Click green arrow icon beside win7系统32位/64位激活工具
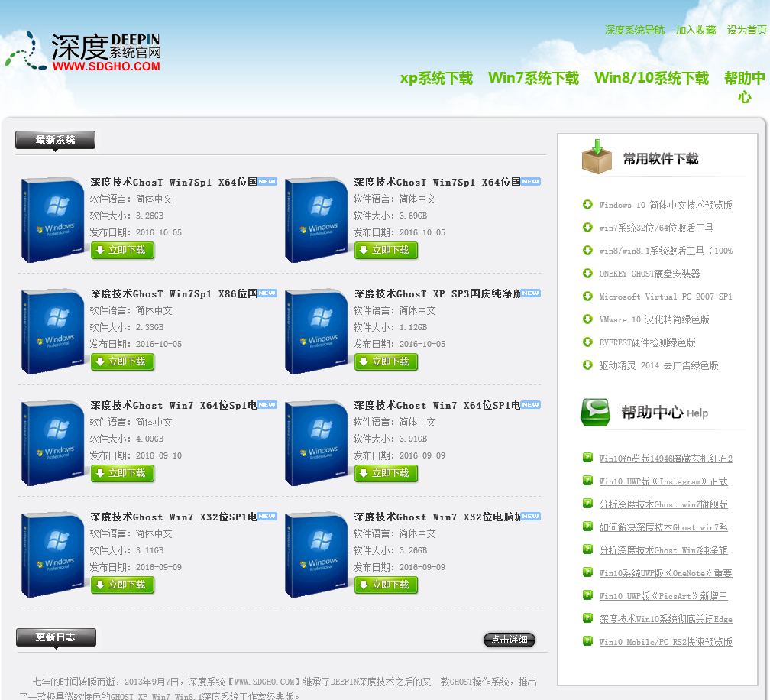Viewport: 770px width, 700px height. pyautogui.click(x=587, y=228)
